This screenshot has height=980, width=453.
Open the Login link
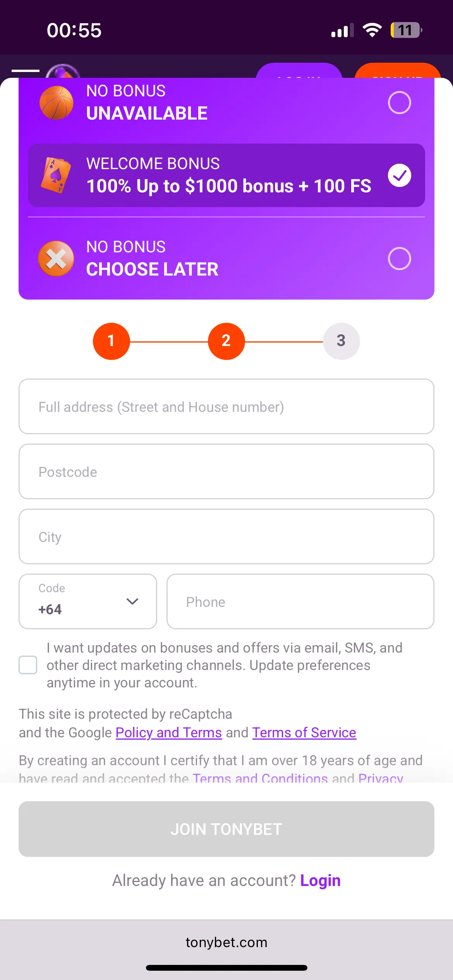[320, 881]
